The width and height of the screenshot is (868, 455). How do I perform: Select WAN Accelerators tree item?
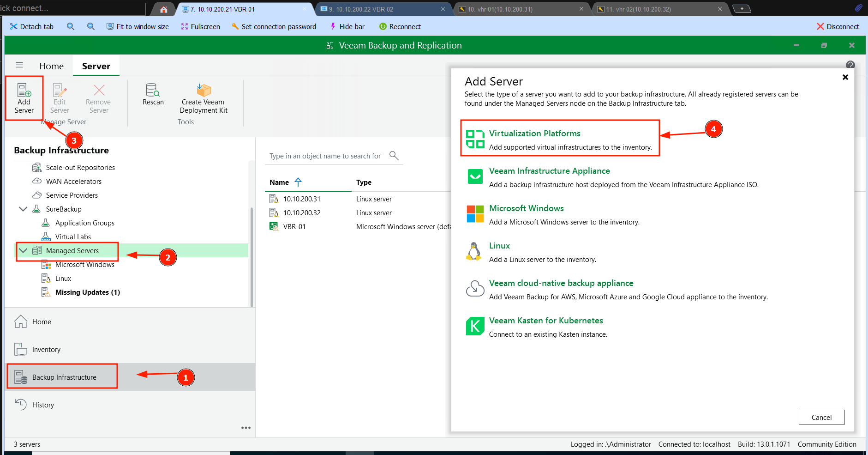click(x=74, y=181)
